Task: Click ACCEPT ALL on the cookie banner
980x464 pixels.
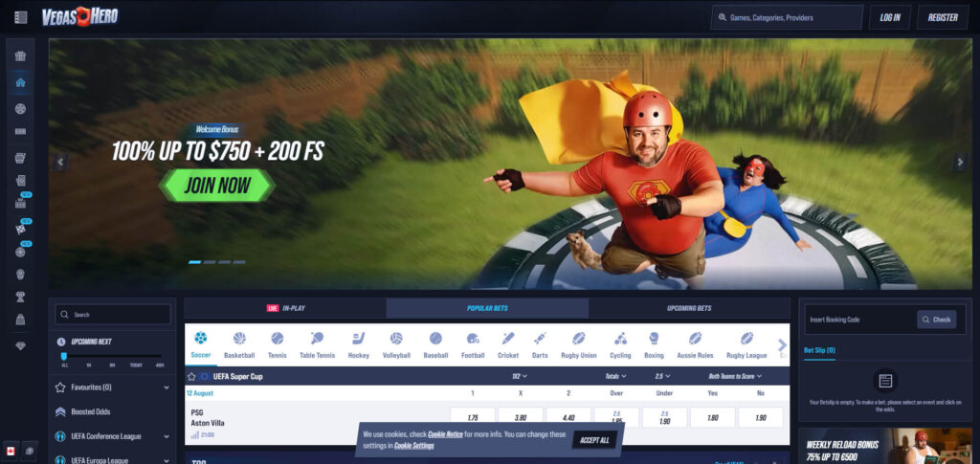Action: point(594,440)
